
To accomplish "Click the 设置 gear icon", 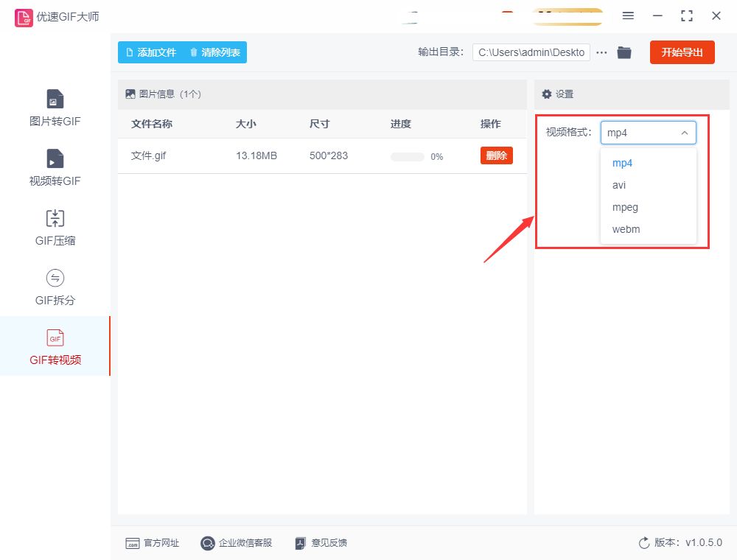I will click(547, 94).
